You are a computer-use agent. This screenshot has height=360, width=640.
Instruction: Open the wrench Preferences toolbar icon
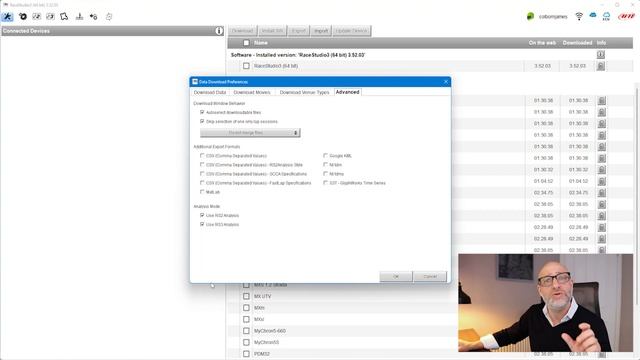(7, 17)
